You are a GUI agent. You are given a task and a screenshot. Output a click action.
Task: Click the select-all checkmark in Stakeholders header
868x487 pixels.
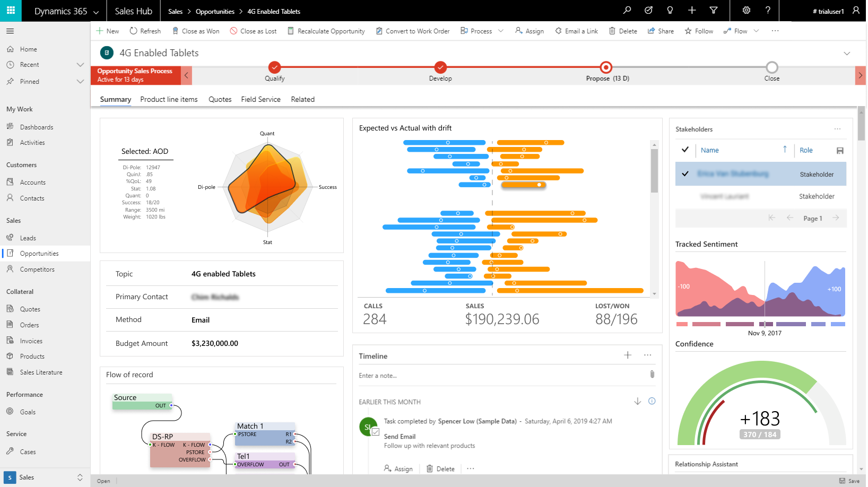685,150
